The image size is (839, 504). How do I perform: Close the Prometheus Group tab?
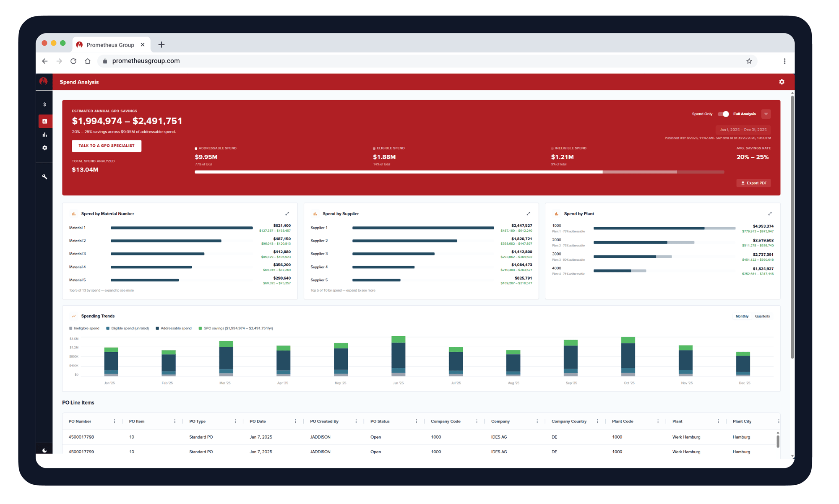[x=143, y=44]
